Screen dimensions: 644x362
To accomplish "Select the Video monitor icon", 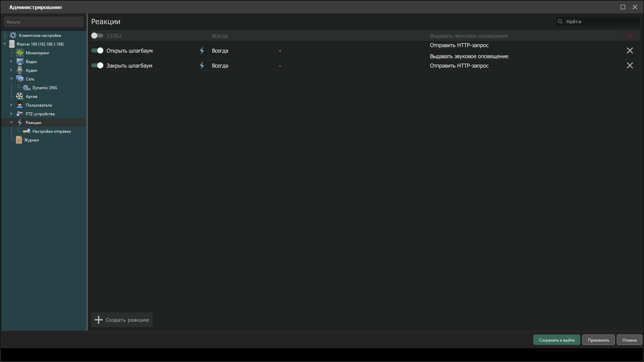I will tap(20, 62).
